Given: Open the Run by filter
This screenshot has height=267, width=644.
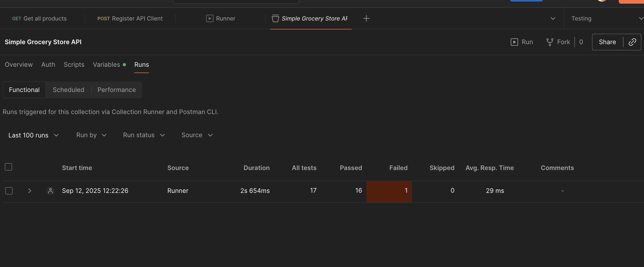Looking at the screenshot, I should 91,135.
